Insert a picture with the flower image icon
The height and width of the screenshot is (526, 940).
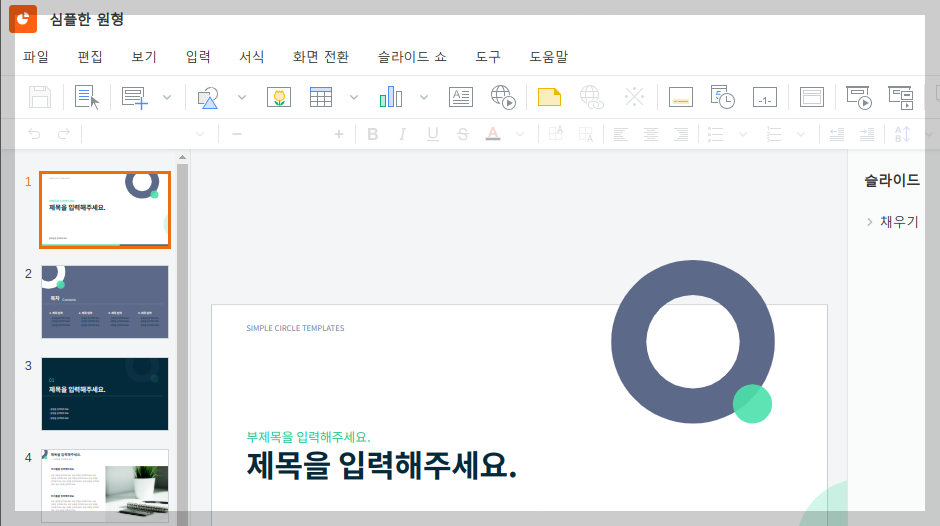pyautogui.click(x=279, y=97)
